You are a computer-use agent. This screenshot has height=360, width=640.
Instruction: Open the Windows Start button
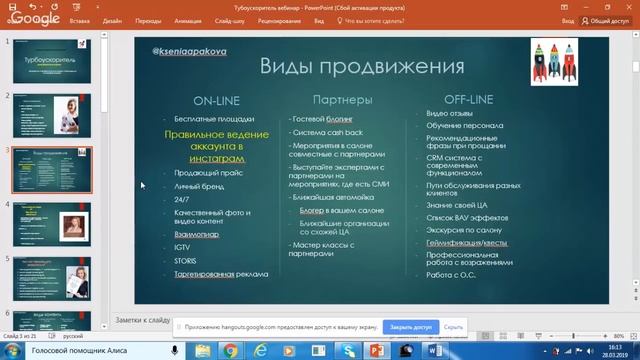12,351
